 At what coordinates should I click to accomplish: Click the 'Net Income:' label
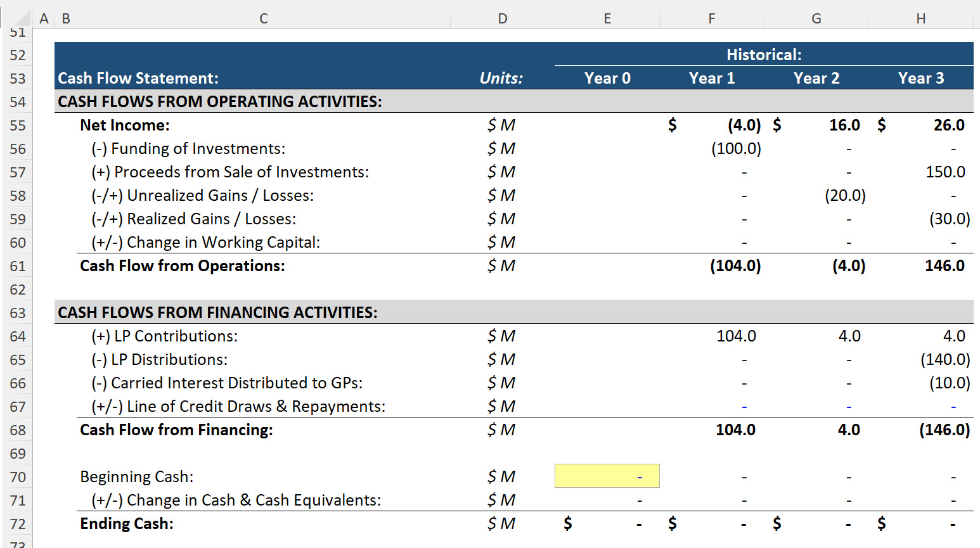click(x=125, y=125)
